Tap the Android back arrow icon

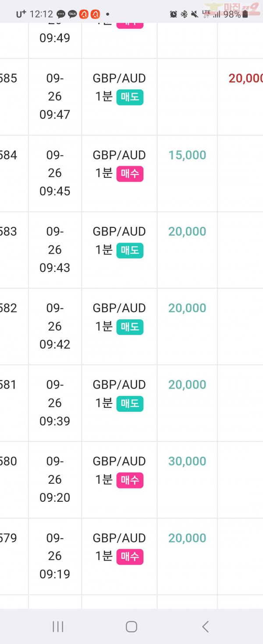205,626
